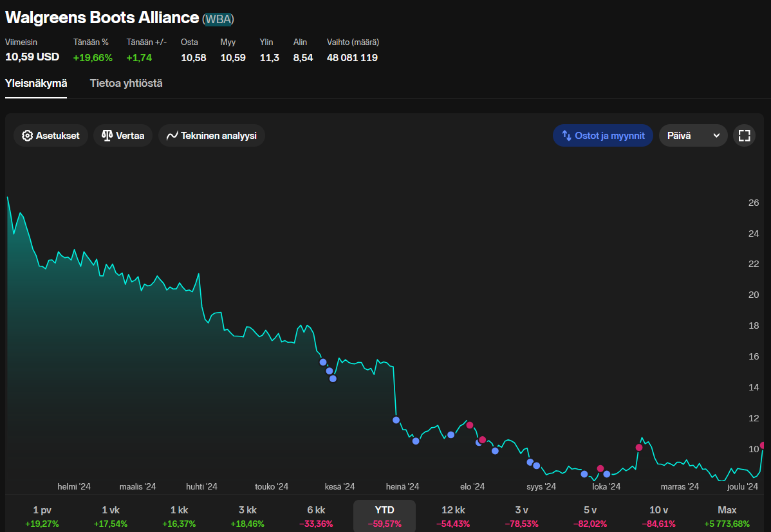Select the Yleisnäkymä tab
Image resolution: width=771 pixels, height=532 pixels.
click(36, 84)
